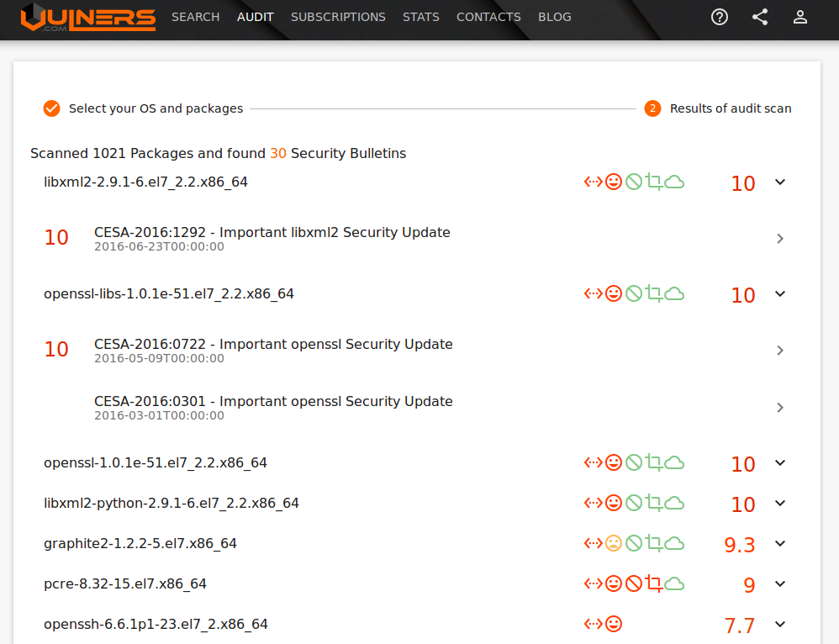The height and width of the screenshot is (644, 839).
Task: Open bulletin CESA-2016:0301 openssl Security Update
Action: (273, 401)
